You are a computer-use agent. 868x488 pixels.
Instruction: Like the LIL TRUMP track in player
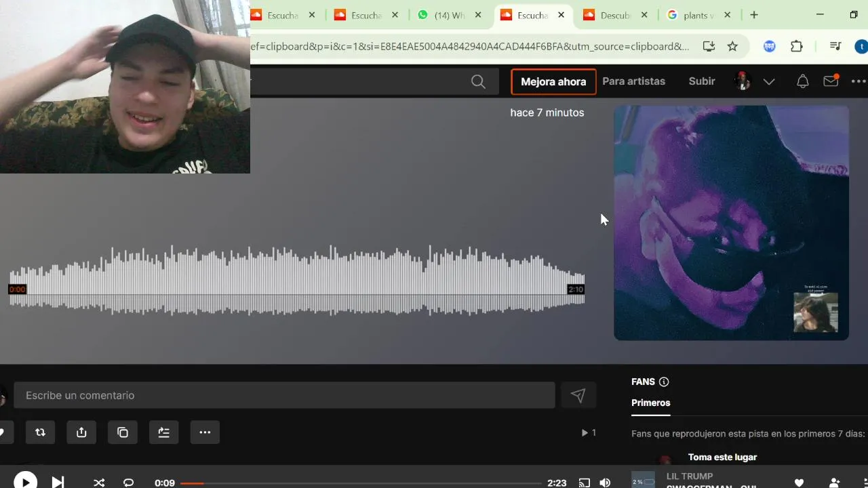[x=799, y=483]
